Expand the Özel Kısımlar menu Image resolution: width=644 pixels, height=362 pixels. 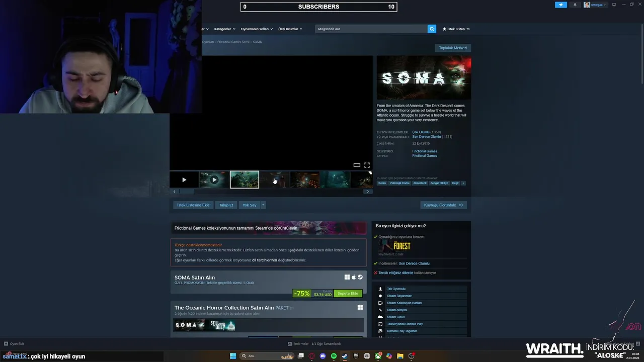click(290, 29)
